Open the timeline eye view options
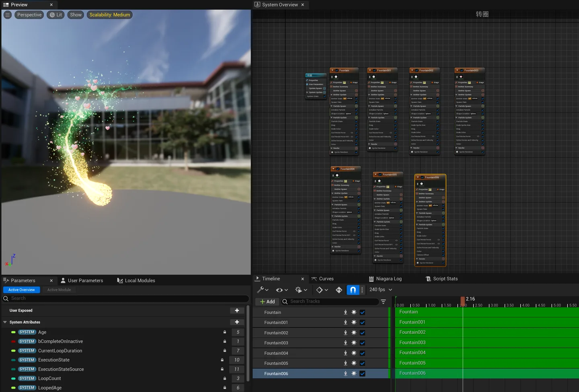 click(x=282, y=289)
